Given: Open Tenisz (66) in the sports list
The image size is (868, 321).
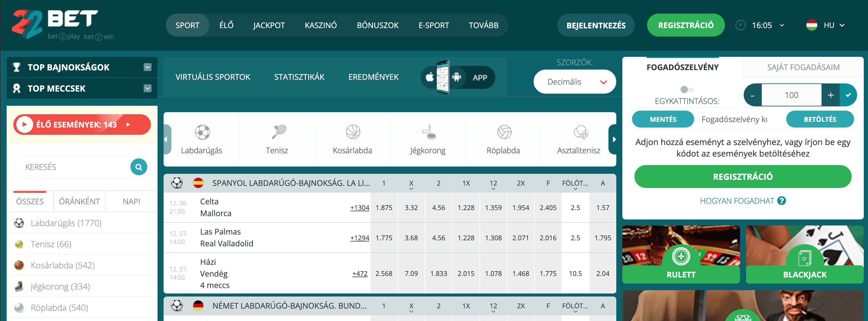Looking at the screenshot, I should (x=82, y=244).
